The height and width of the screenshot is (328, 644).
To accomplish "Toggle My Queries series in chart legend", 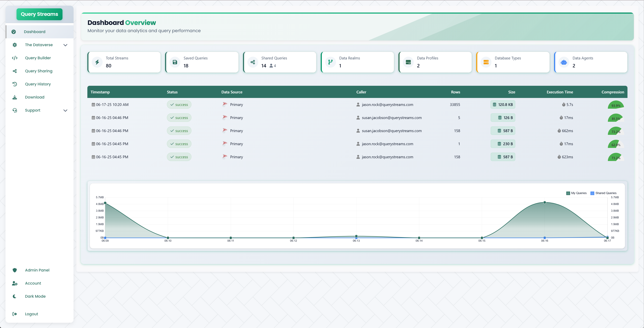I will [576, 193].
